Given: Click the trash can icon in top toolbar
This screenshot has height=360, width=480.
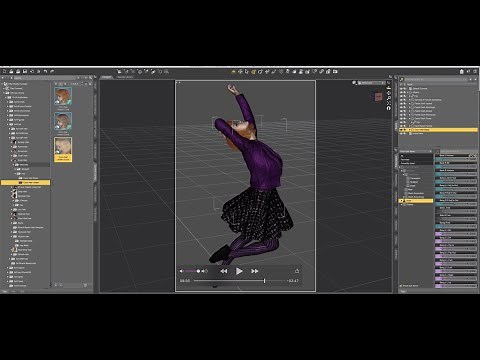Looking at the screenshot, I should point(462,71).
